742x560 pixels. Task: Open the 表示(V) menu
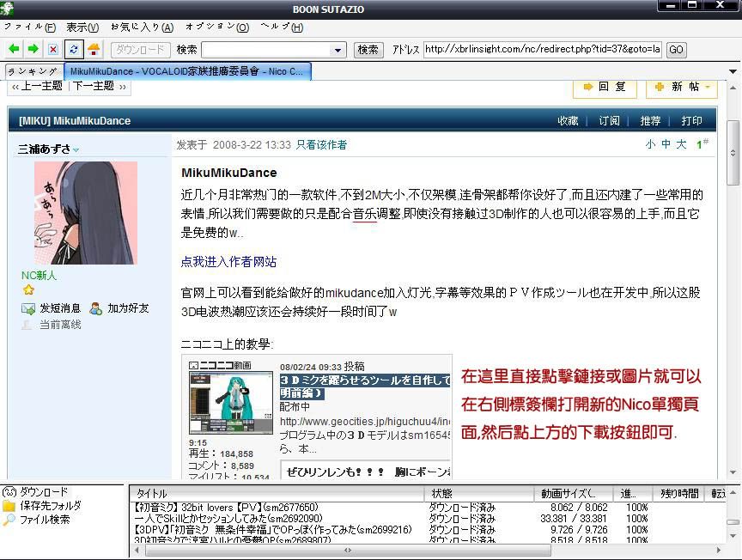pos(82,27)
